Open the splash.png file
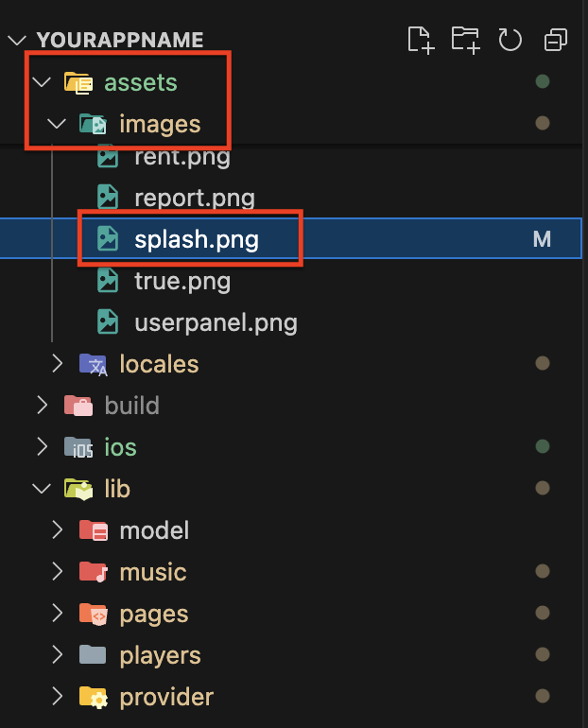This screenshot has width=588, height=728. point(196,240)
